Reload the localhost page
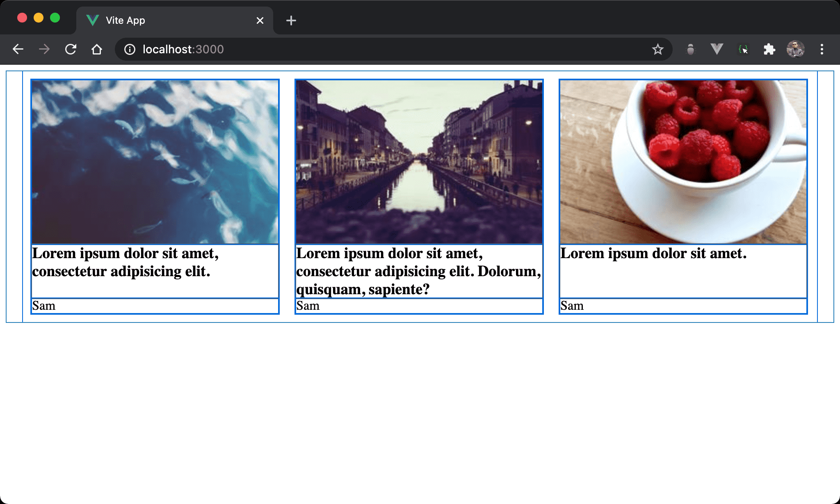 pyautogui.click(x=71, y=50)
